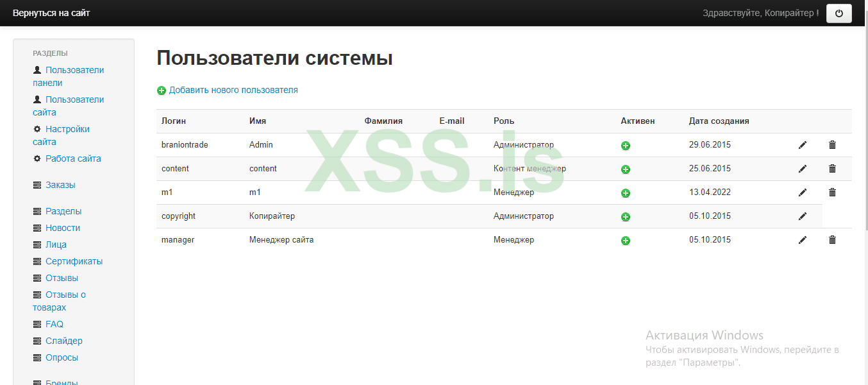This screenshot has height=385, width=868.
Task: Open Разделы in sidebar
Action: point(63,211)
